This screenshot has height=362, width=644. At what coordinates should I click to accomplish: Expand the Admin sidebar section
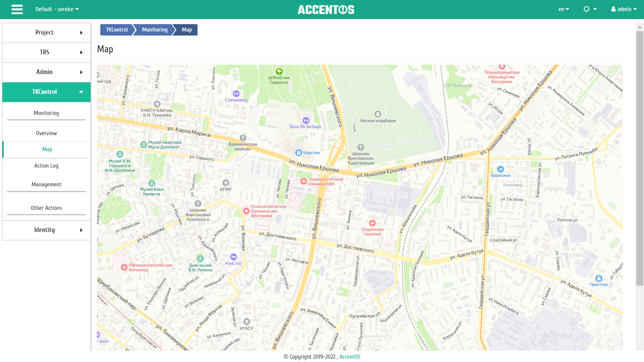click(46, 72)
